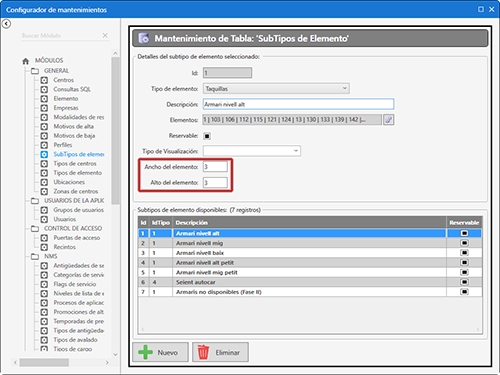Click the Centros module icon
The height and width of the screenshot is (375, 500).
(44, 80)
